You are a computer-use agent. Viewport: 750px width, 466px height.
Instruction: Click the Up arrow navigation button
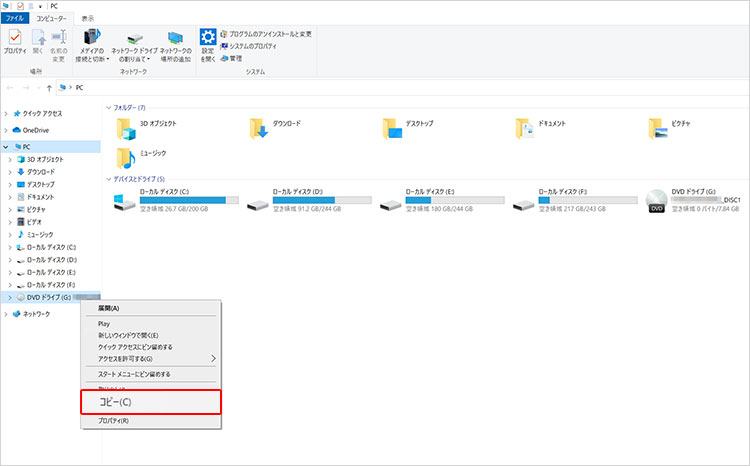pyautogui.click(x=50, y=87)
